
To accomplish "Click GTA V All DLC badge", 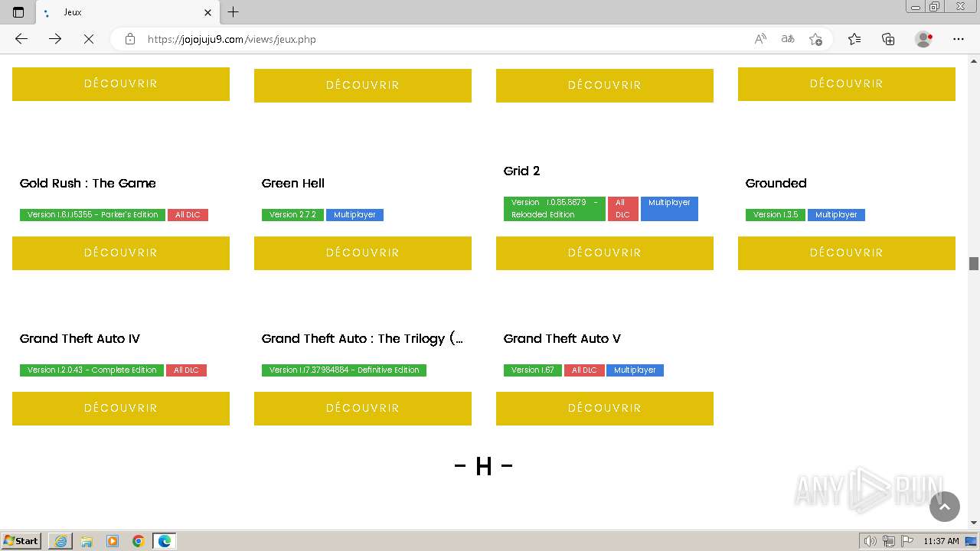I will pyautogui.click(x=584, y=370).
